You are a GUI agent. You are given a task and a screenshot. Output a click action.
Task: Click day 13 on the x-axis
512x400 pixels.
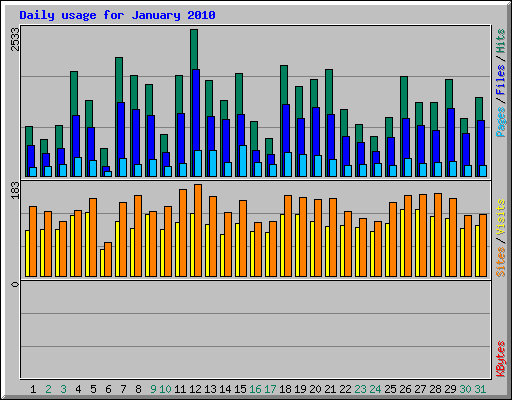(210, 389)
